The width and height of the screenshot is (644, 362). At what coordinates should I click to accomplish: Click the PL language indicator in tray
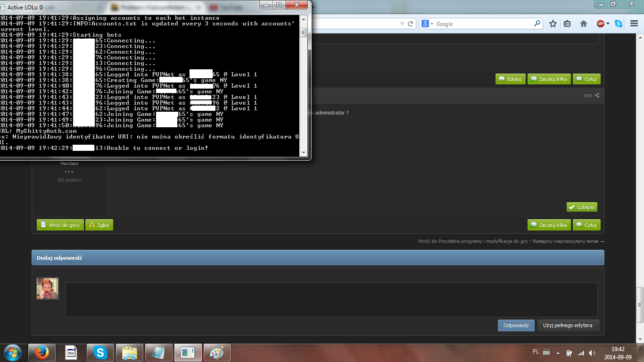[x=536, y=352]
